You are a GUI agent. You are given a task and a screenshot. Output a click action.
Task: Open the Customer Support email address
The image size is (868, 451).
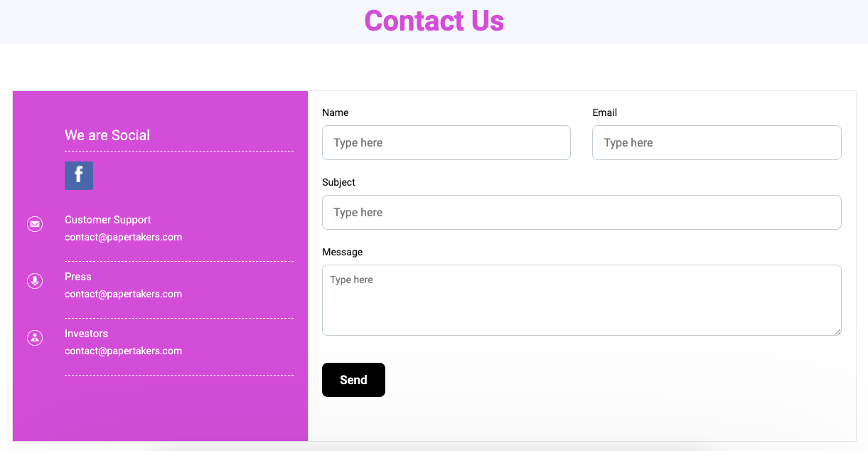[123, 237]
